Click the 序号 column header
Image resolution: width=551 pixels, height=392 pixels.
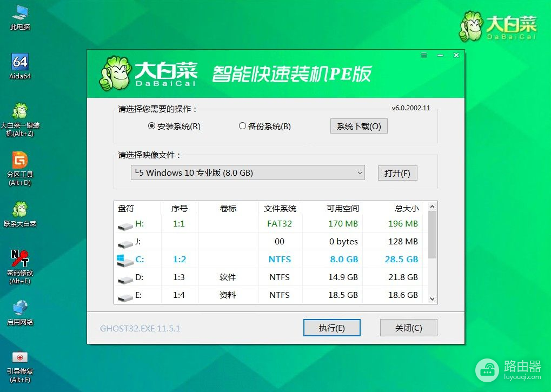click(x=180, y=208)
